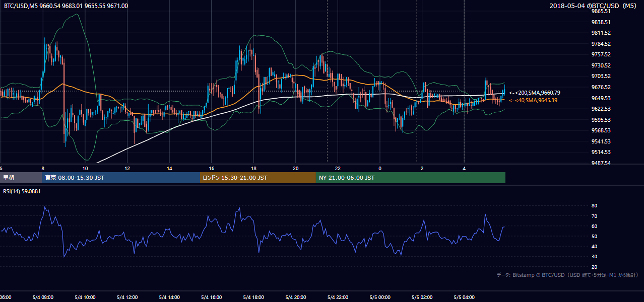The image size is (644, 302).
Task: Click price axis label 9838.51
Action: point(601,22)
